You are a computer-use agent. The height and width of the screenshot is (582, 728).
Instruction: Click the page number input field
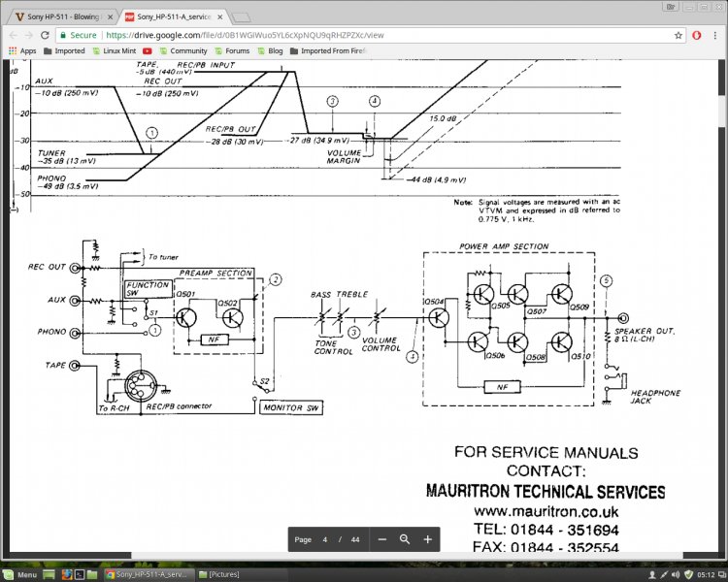327,539
